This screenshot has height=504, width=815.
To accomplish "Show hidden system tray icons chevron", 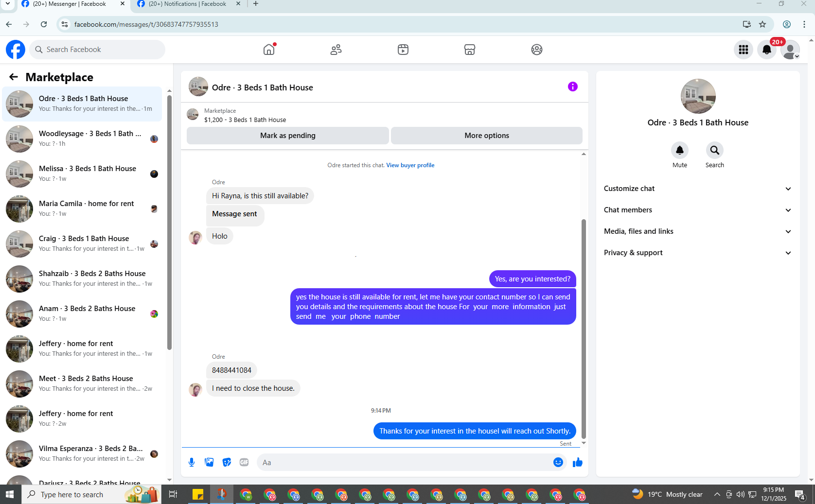I will pyautogui.click(x=717, y=494).
